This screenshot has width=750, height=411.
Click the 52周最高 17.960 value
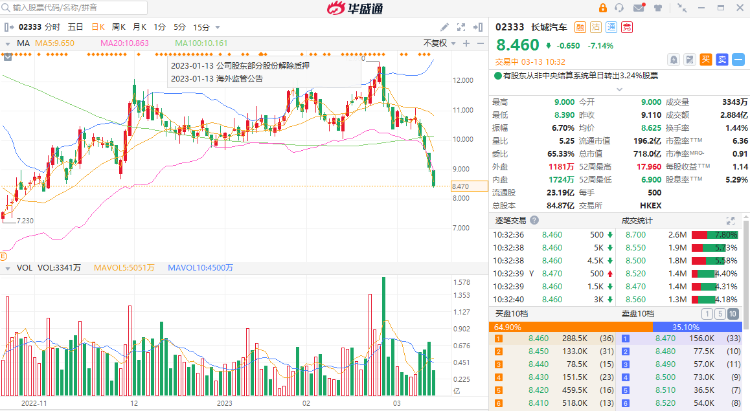click(649, 167)
